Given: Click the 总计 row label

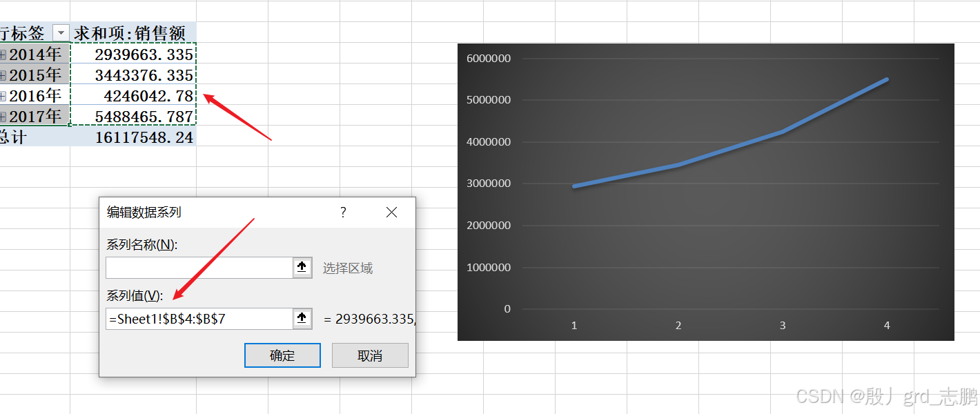Looking at the screenshot, I should 12,137.
